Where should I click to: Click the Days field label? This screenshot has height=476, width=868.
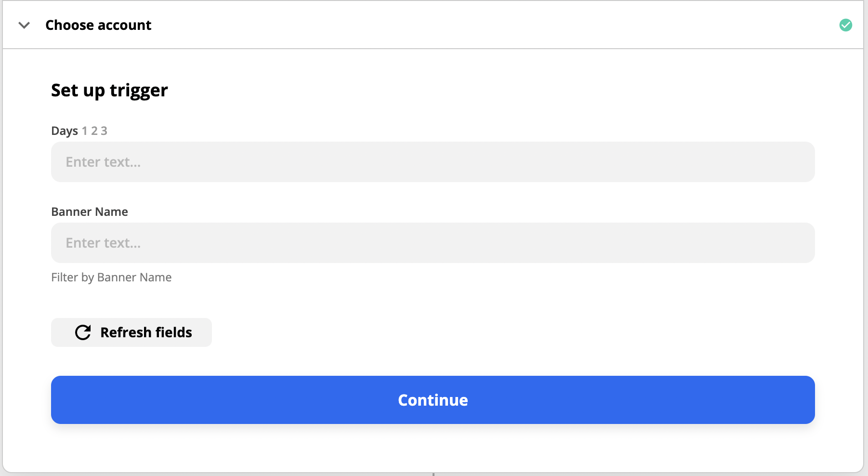pyautogui.click(x=65, y=131)
